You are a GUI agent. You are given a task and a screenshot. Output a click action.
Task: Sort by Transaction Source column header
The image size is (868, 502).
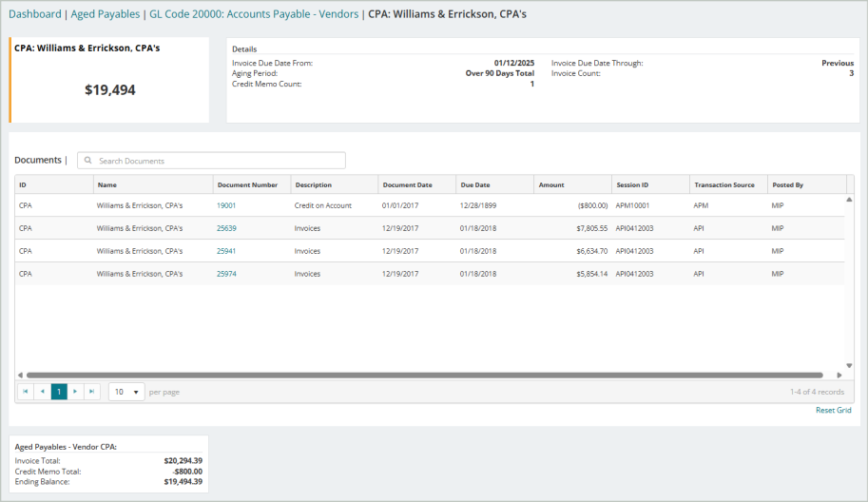point(728,184)
